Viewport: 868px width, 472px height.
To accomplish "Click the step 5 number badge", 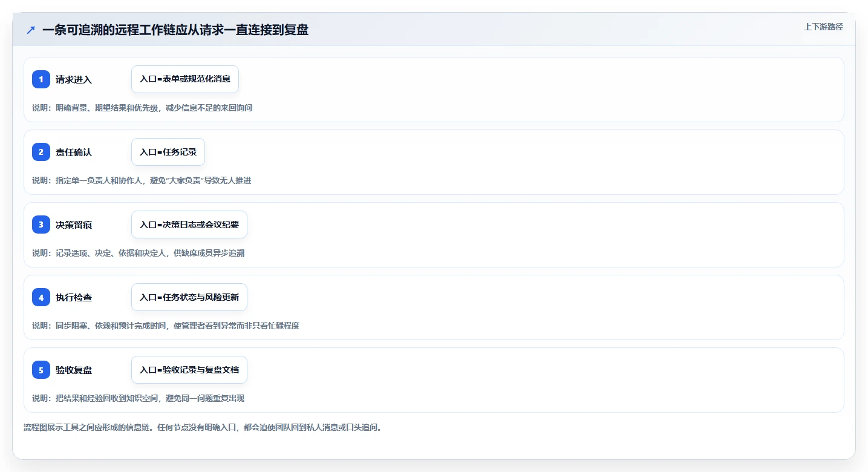I will (x=41, y=370).
